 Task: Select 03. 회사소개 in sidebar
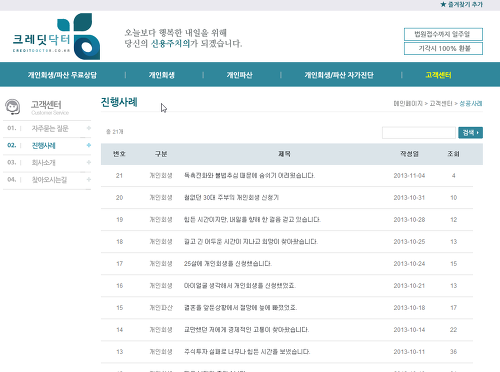coord(47,163)
